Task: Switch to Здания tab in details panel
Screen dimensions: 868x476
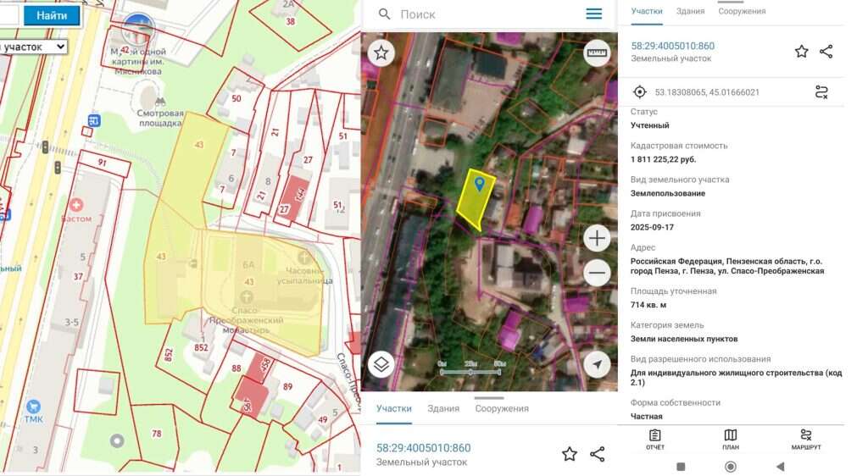Action: [x=690, y=11]
